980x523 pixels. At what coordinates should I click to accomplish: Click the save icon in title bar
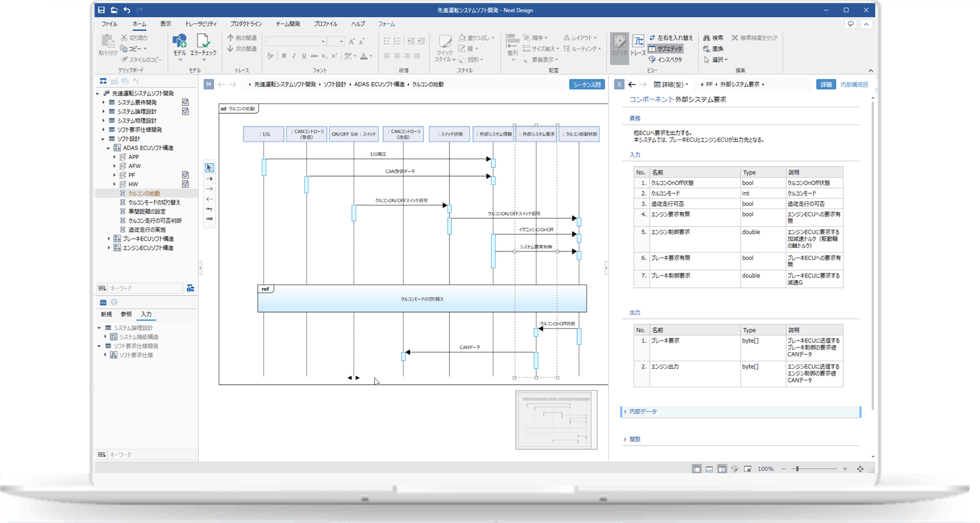click(101, 10)
